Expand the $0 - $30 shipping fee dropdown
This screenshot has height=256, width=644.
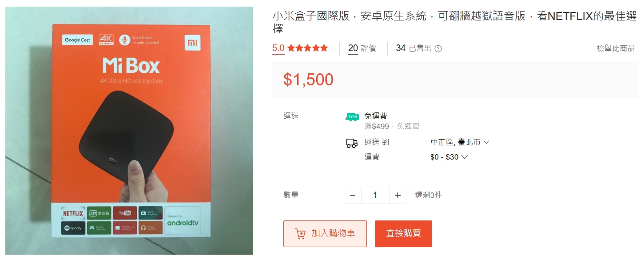click(x=449, y=157)
